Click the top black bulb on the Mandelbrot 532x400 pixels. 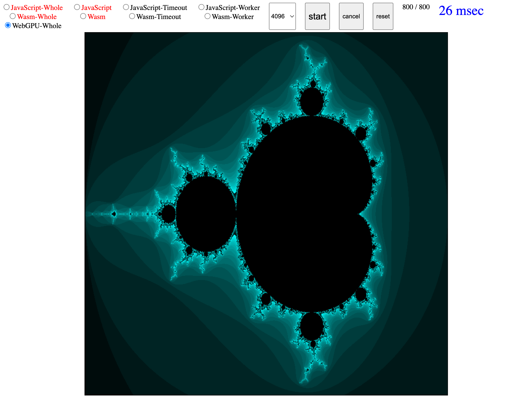[x=312, y=101]
